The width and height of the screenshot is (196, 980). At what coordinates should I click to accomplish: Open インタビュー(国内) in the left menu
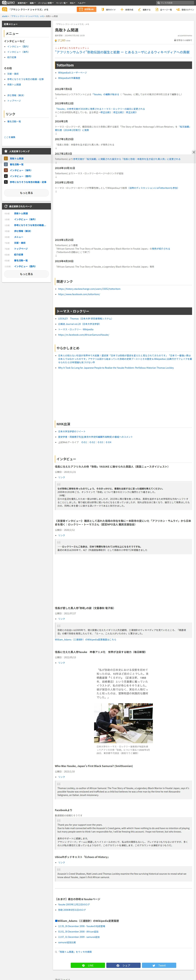[18, 46]
